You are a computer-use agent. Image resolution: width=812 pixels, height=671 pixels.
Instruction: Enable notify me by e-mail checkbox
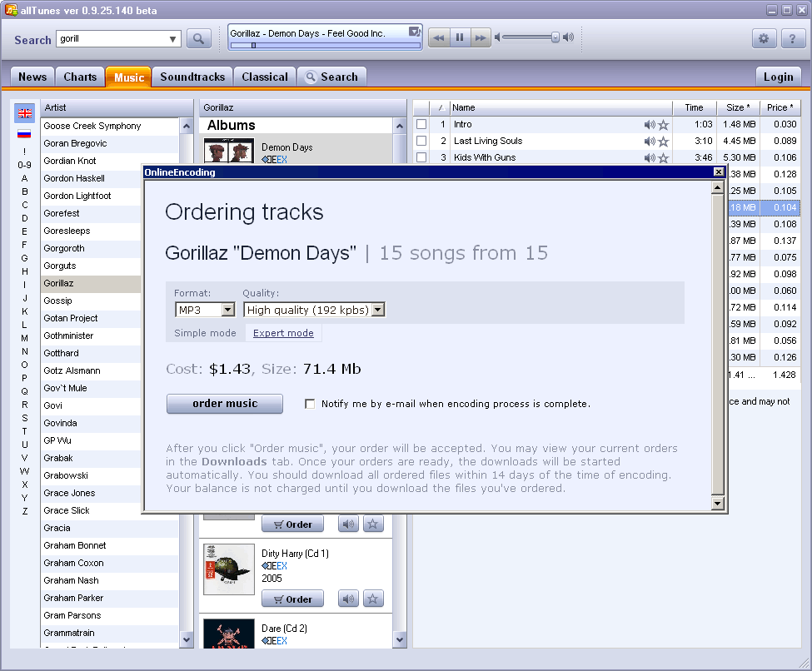310,404
